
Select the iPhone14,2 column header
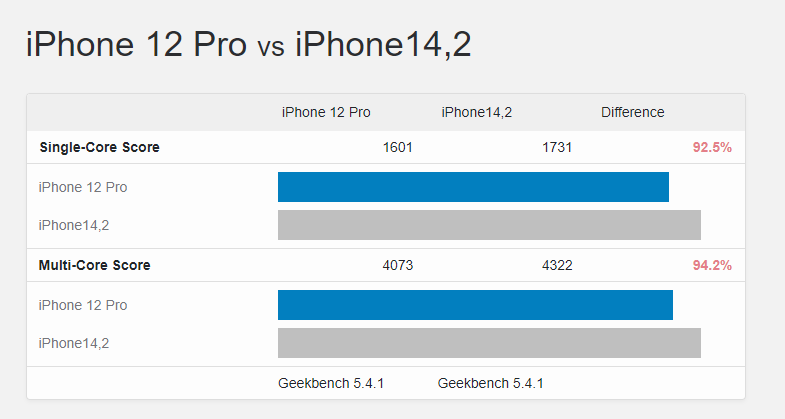(477, 112)
